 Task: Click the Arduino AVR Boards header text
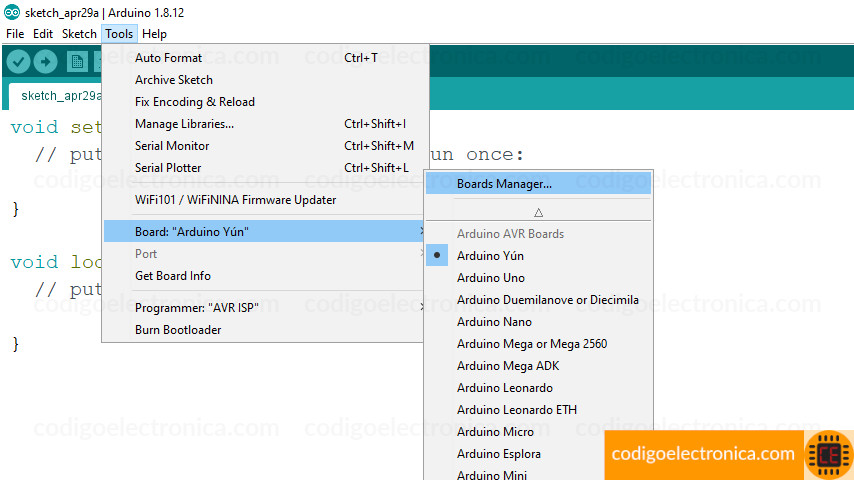pyautogui.click(x=510, y=234)
